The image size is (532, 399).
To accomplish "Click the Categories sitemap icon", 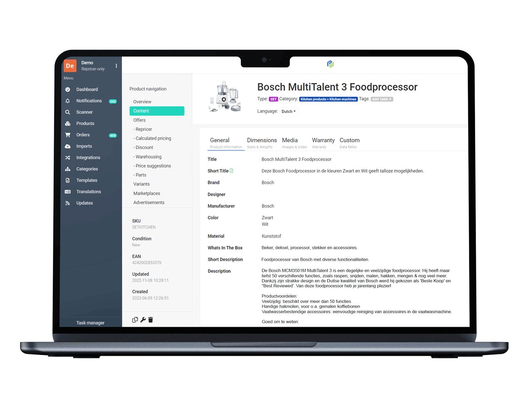I will point(68,169).
